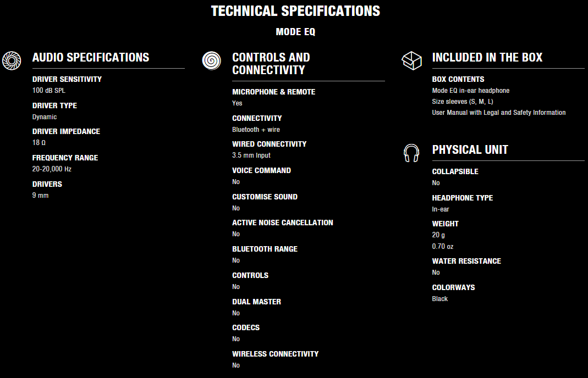Click the 3.5 mm Input value

click(251, 155)
